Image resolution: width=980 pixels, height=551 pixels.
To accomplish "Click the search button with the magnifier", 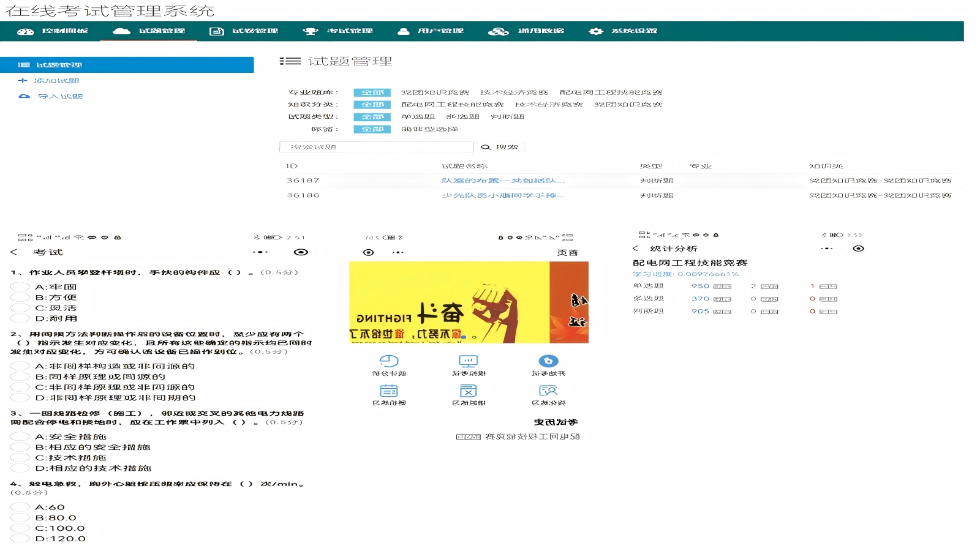I will point(500,147).
